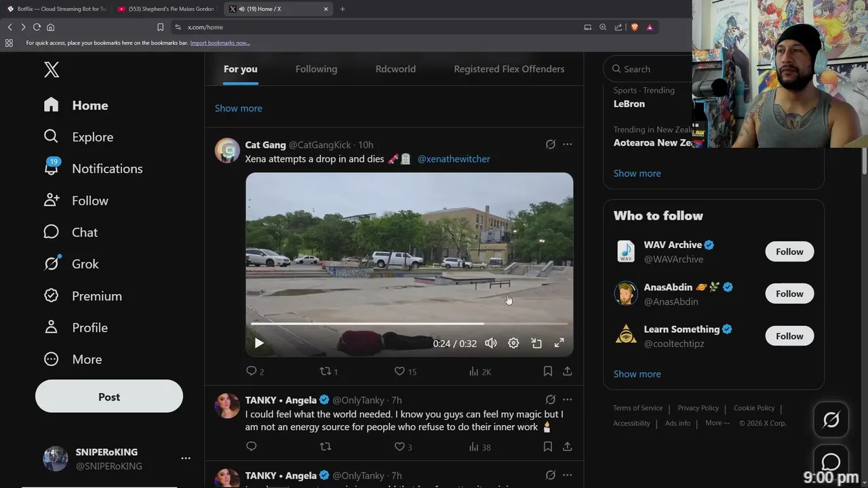The width and height of the screenshot is (868, 488).
Task: Open Cat Gang profile avatar
Action: point(227,150)
